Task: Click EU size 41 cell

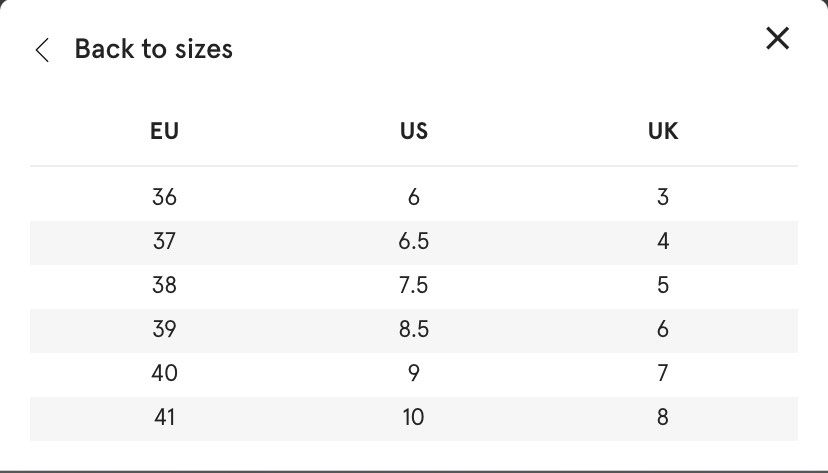Action: point(164,417)
